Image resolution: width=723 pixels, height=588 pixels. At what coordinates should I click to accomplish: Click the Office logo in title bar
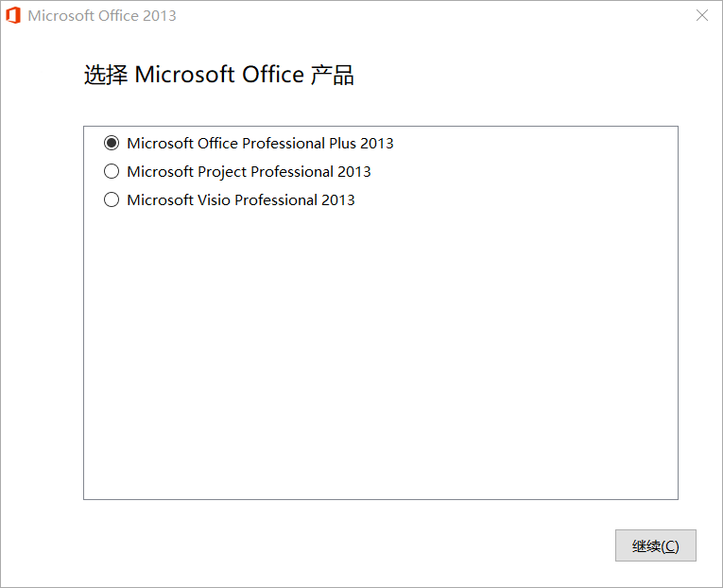(x=13, y=16)
